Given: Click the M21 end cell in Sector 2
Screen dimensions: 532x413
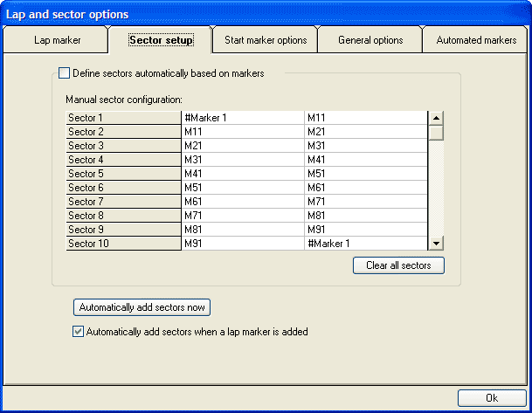Looking at the screenshot, I should click(365, 132).
